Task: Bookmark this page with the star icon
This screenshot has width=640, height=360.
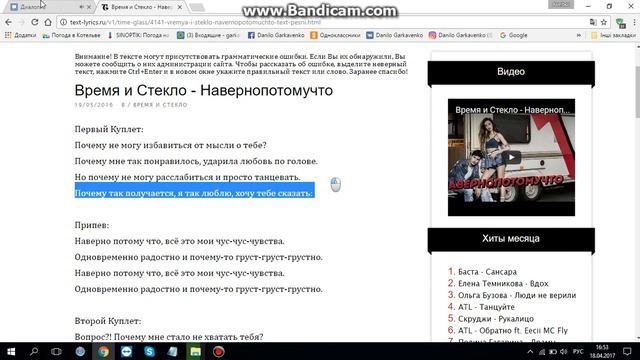Action: coord(604,22)
